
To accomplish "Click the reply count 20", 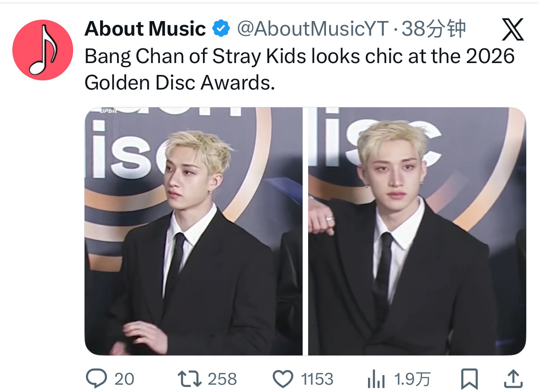I will [124, 379].
